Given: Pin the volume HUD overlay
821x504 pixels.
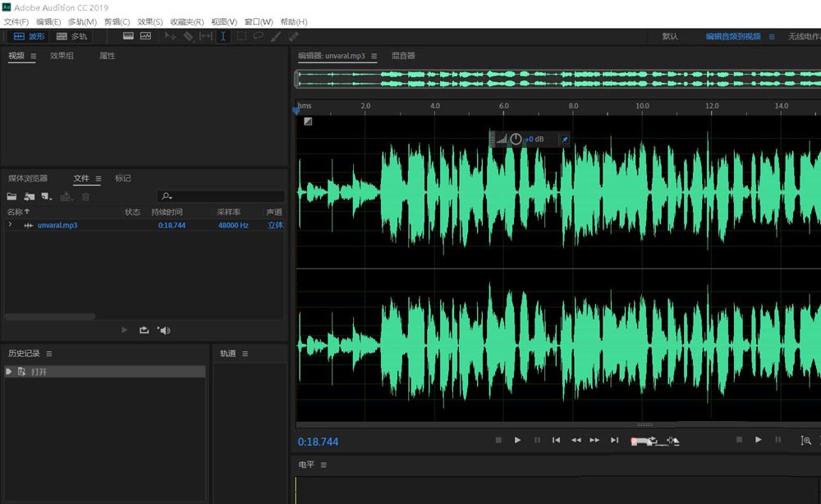Looking at the screenshot, I should click(564, 140).
